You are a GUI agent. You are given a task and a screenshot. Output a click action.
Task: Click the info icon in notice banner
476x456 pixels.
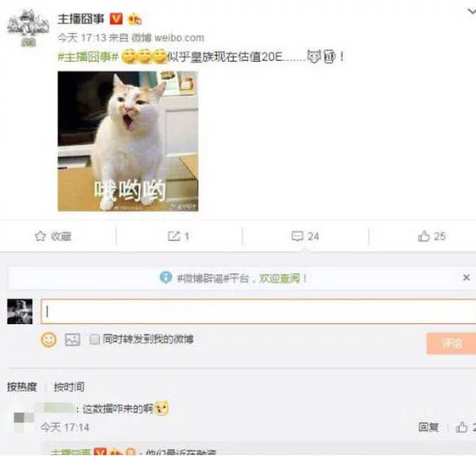[166, 277]
